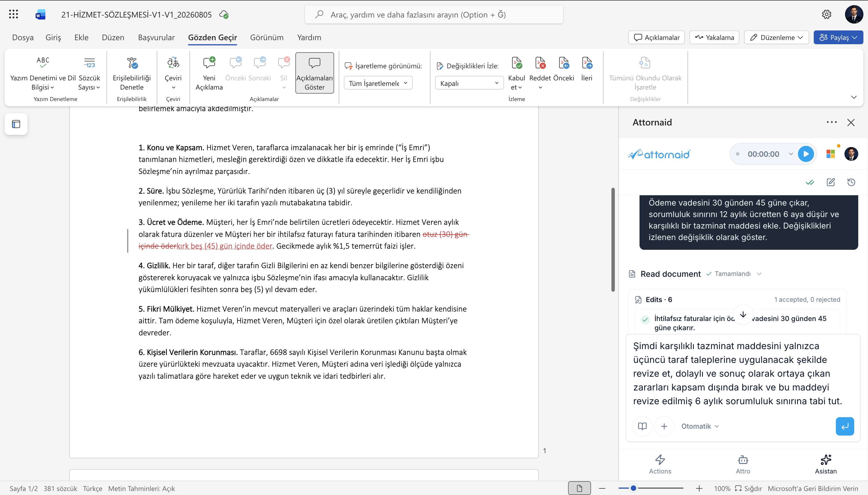
Task: Click plus attach button in chat box
Action: (664, 426)
